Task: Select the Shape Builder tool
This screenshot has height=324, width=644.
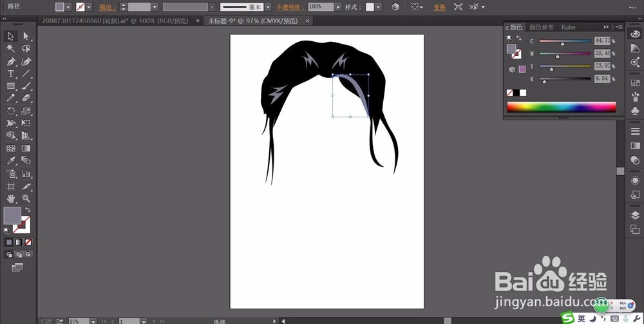Action: tap(11, 135)
